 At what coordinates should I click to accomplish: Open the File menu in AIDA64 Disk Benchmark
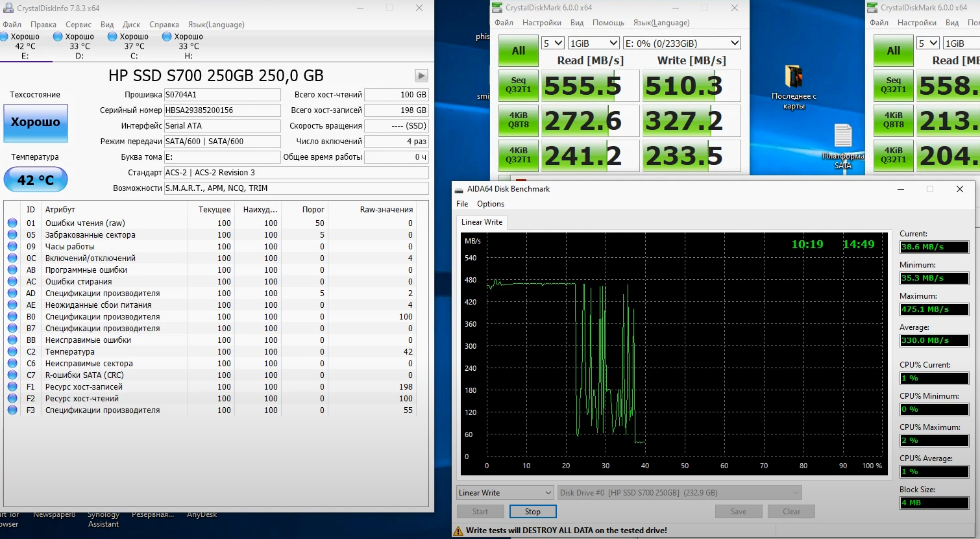click(462, 204)
